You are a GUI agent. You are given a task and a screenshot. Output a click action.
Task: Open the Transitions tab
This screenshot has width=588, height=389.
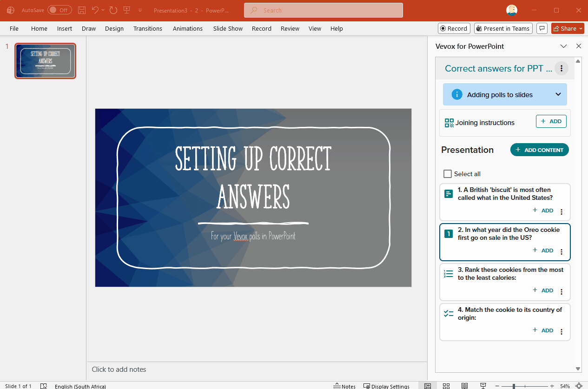point(148,28)
